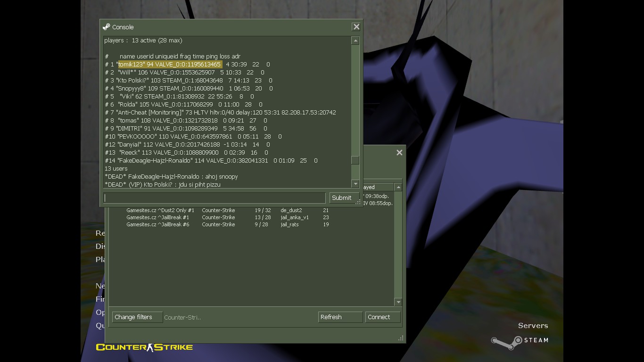Click the jail_anka_v1 map cell
Screen dimensions: 644x362
(x=295, y=217)
